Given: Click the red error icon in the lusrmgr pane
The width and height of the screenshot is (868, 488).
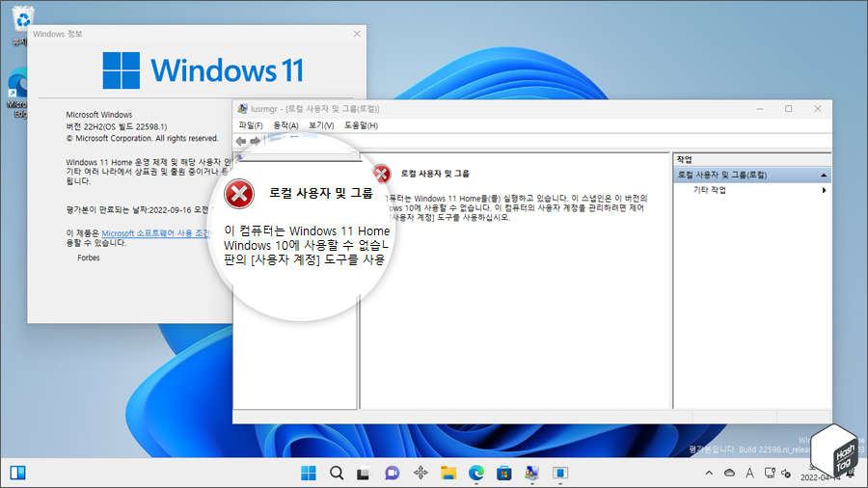Looking at the screenshot, I should [381, 174].
